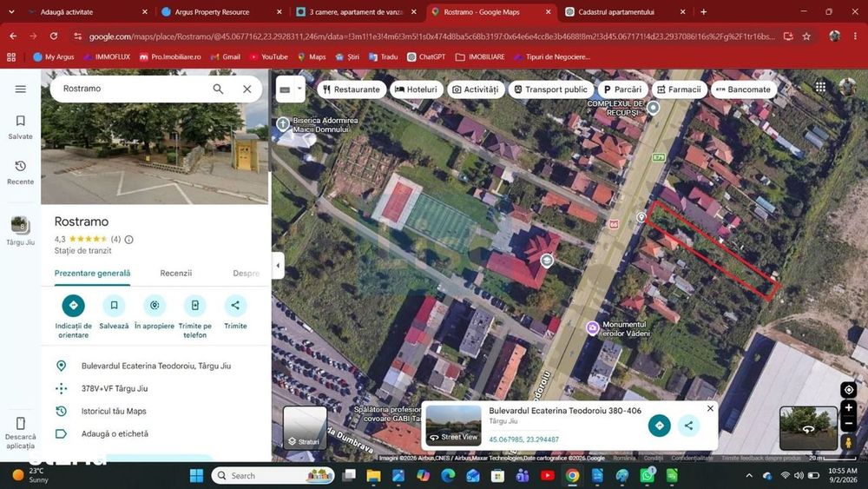Open the tab search dropdown
Image resolution: width=868 pixels, height=489 pixels.
point(11,11)
